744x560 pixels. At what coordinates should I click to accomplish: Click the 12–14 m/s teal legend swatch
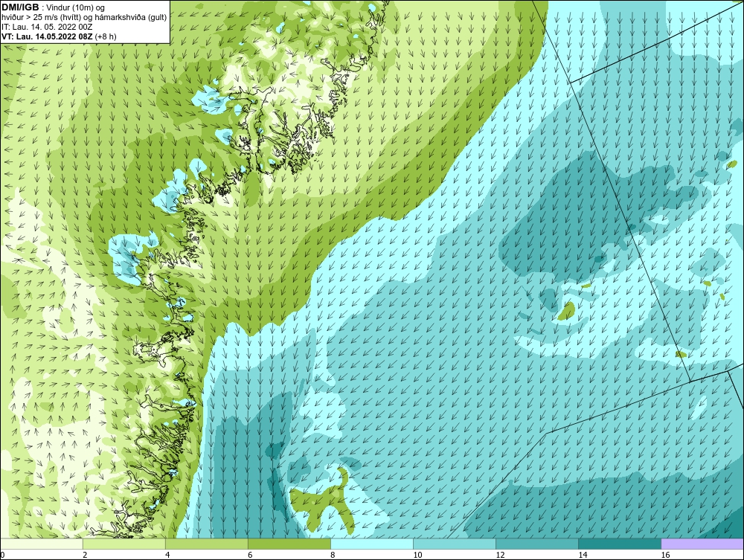[x=536, y=544]
